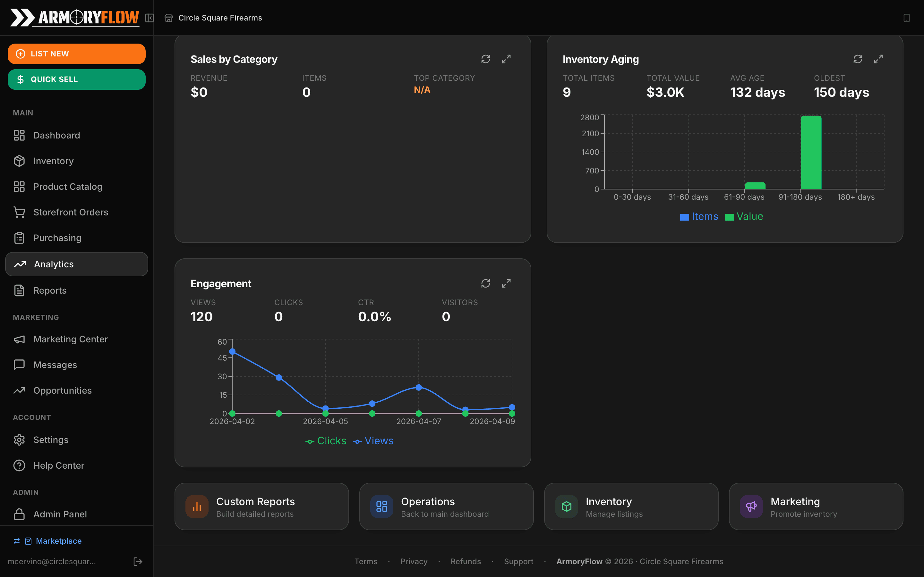Open Purchasing via its clipboard icon
Image resolution: width=924 pixels, height=577 pixels.
point(20,238)
